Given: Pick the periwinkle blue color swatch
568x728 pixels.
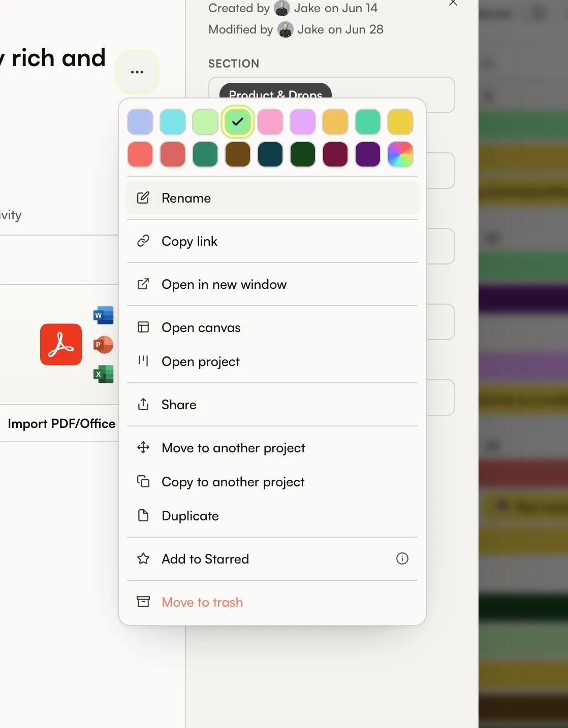Looking at the screenshot, I should coord(140,122).
